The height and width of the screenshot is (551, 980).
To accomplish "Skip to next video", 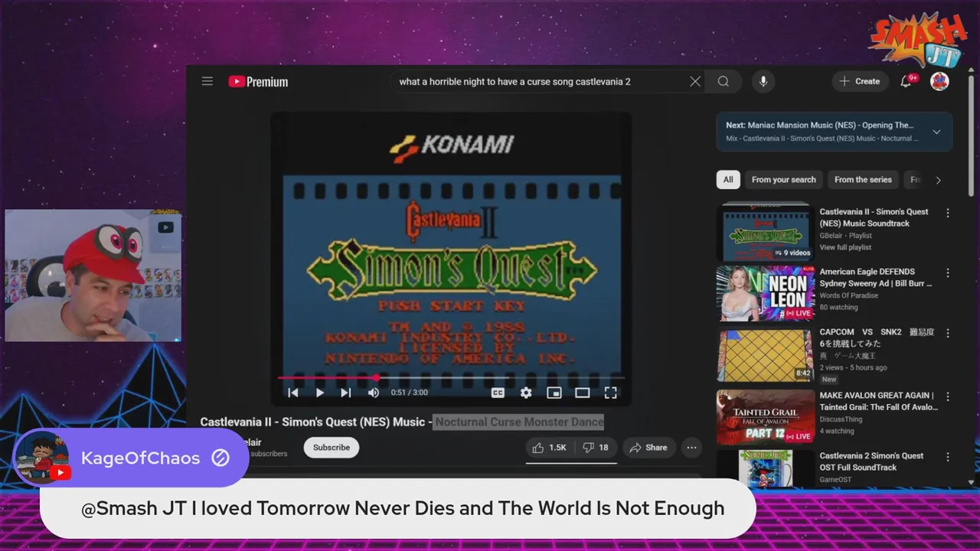I will coord(345,393).
